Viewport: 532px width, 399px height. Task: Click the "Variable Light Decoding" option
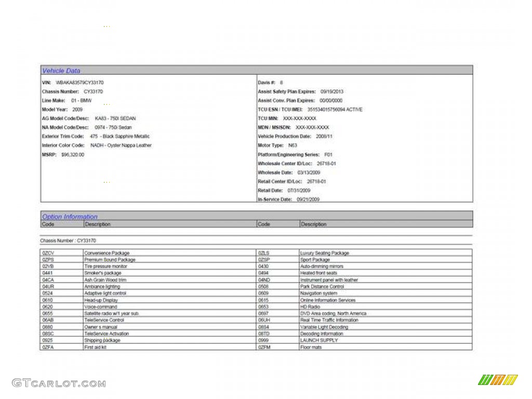(324, 327)
